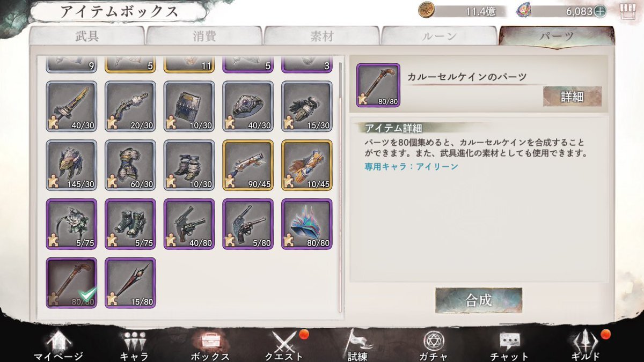
Task: Open the クエスト crossed swords icon
Action: (x=284, y=342)
